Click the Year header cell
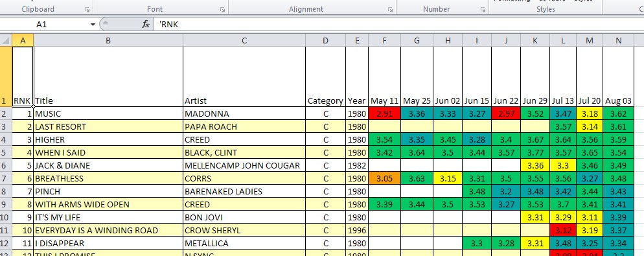This screenshot has width=644, height=256. (x=358, y=77)
